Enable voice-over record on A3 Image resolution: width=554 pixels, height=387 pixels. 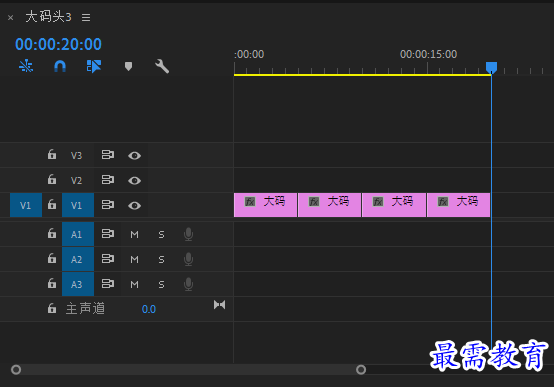(x=188, y=285)
